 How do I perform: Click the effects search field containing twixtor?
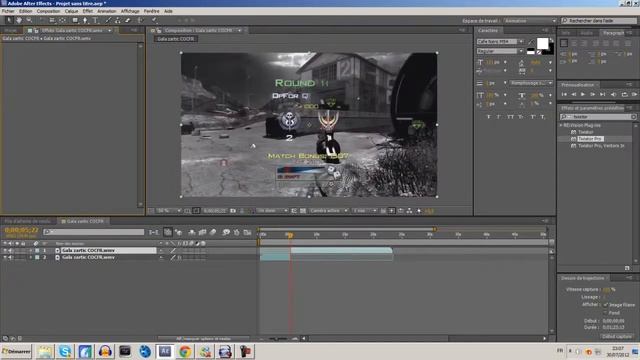coord(598,117)
